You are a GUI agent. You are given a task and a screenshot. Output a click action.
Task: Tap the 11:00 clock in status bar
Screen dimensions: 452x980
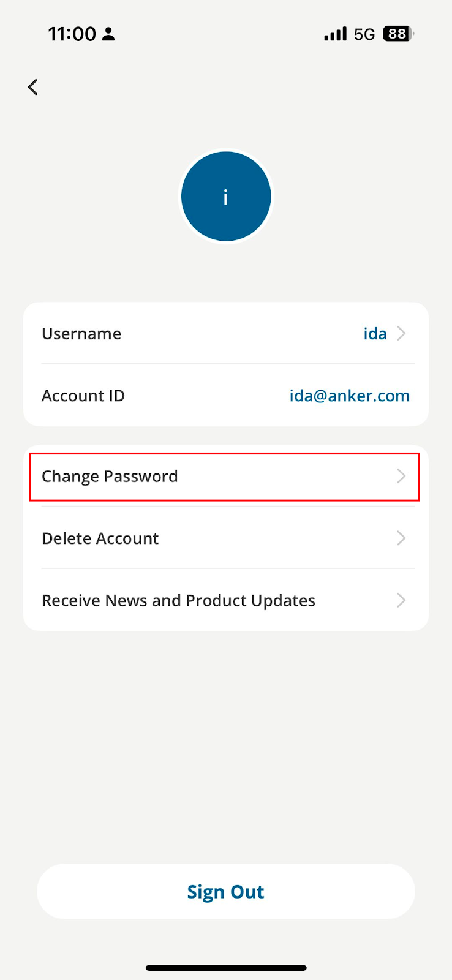tap(72, 34)
